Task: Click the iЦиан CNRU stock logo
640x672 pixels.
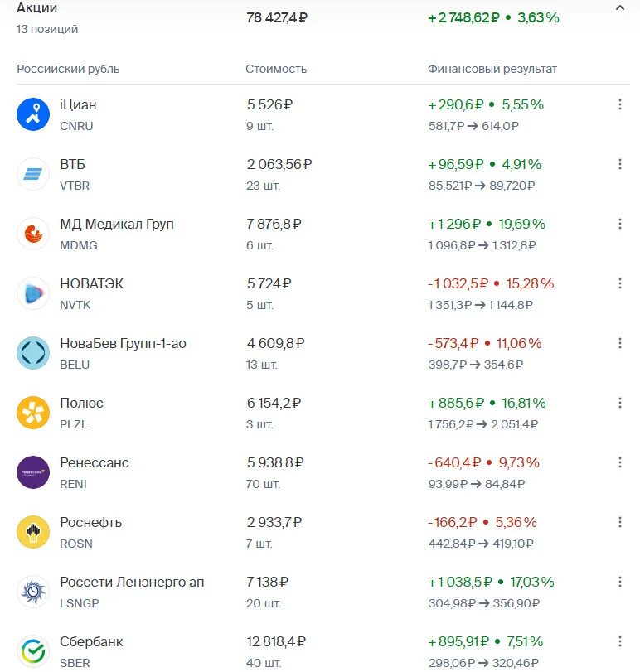Action: click(x=33, y=114)
